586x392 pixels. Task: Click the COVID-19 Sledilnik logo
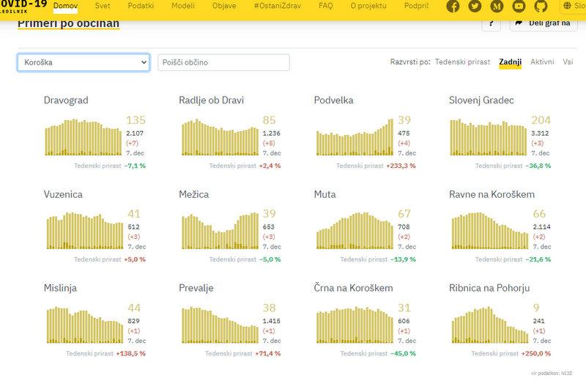click(22, 6)
